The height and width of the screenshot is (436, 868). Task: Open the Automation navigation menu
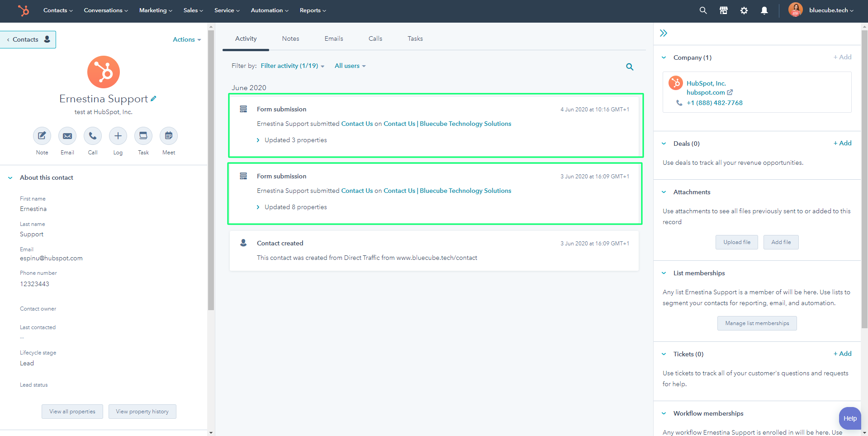pyautogui.click(x=270, y=10)
